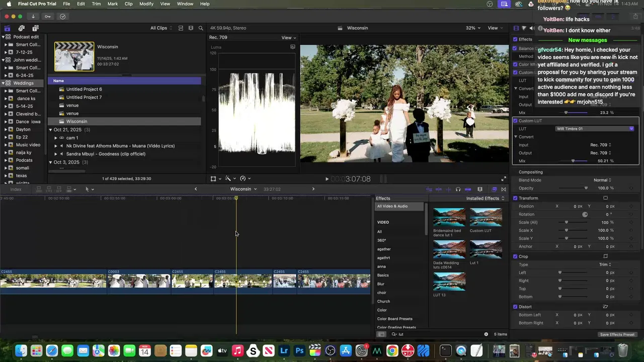The image size is (644, 362).
Task: Click the browser search magnifier icon
Action: [x=201, y=28]
